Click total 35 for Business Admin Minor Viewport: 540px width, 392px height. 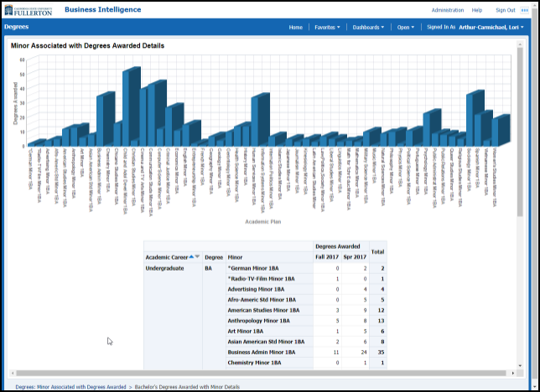tap(381, 352)
